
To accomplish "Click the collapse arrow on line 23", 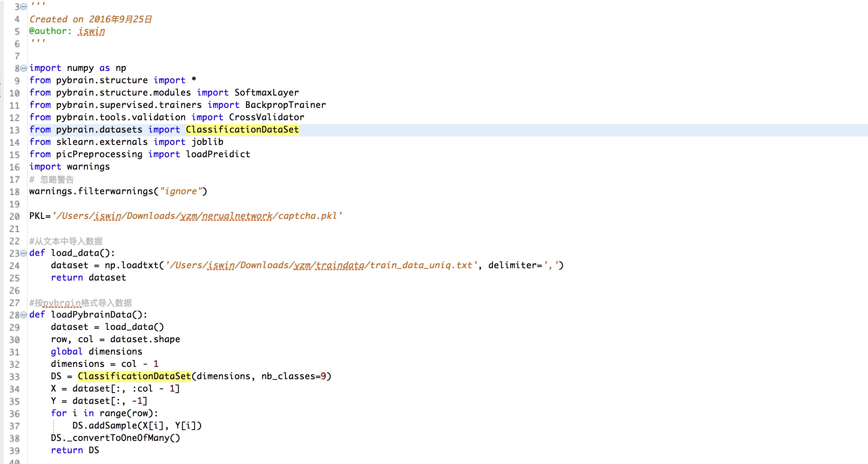I will point(22,253).
